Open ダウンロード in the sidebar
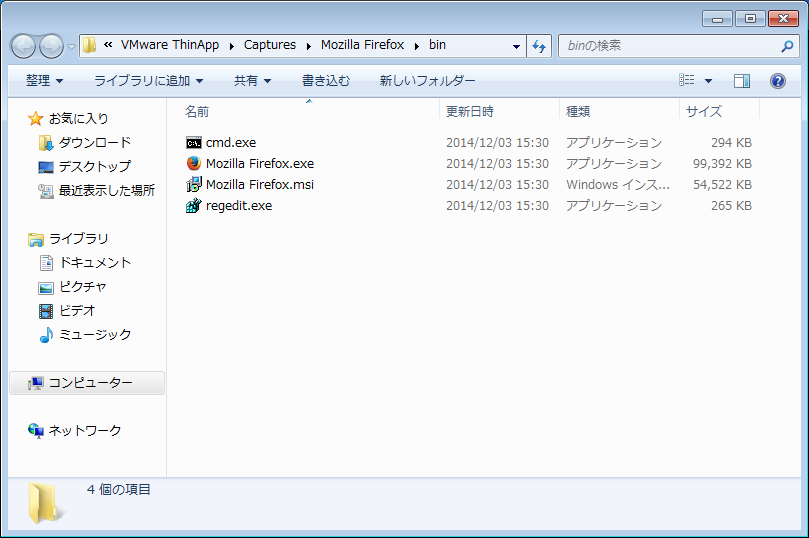Screen dimensions: 809x538 click(94, 143)
